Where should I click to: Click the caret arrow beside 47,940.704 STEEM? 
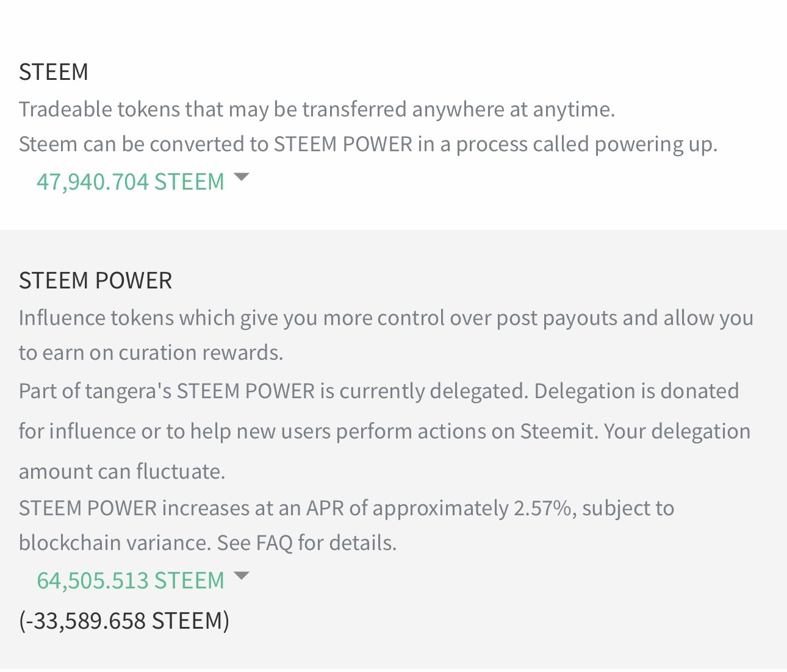click(x=242, y=177)
